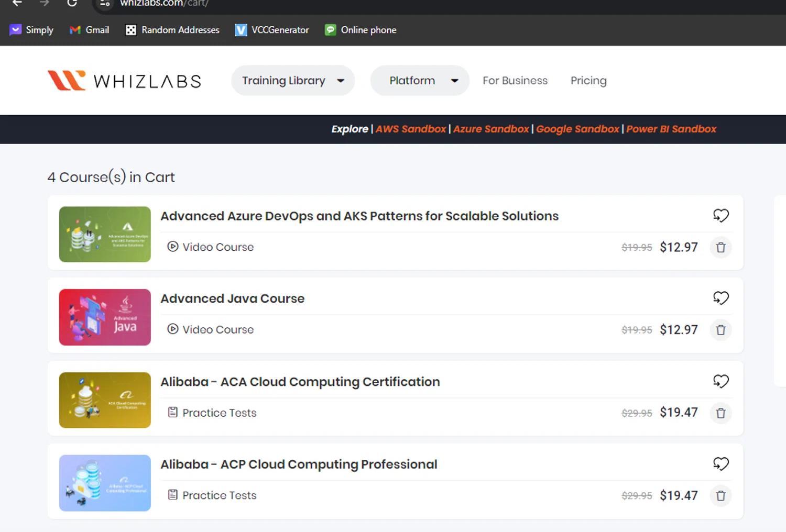
Task: Add Advanced Java Course to wishlist
Action: click(x=721, y=298)
